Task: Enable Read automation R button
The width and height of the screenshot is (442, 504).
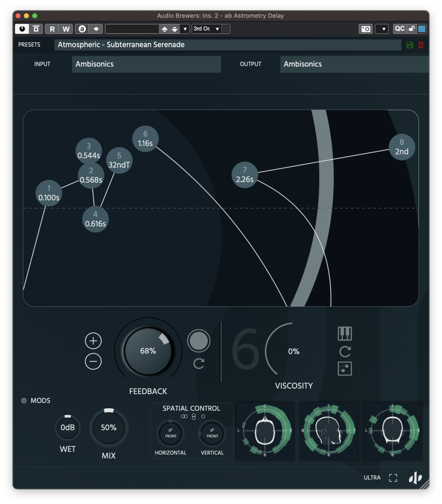Action: [x=52, y=29]
